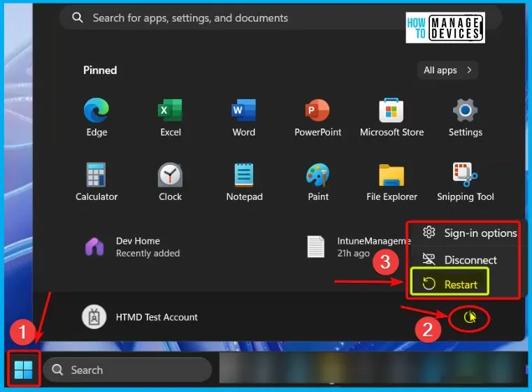Open the Edge browser pinned app
This screenshot has height=392, width=532.
click(x=96, y=117)
